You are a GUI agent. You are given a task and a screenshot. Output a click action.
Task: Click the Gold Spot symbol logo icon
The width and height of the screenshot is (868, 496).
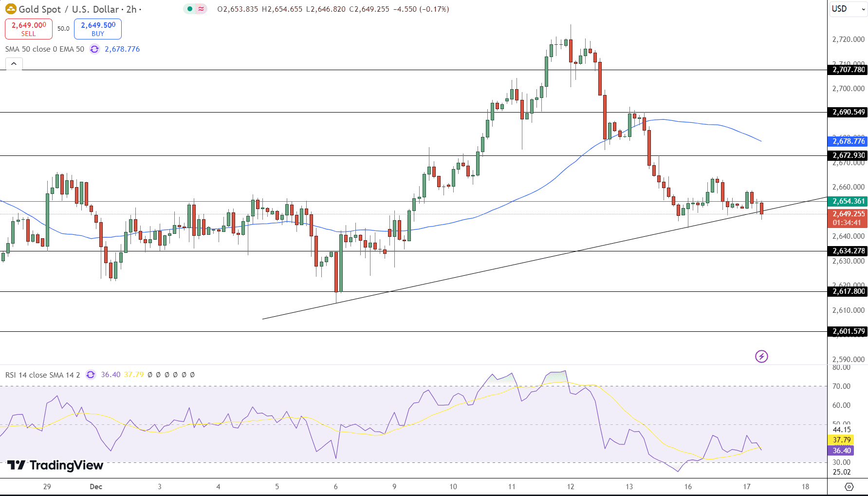(11, 9)
